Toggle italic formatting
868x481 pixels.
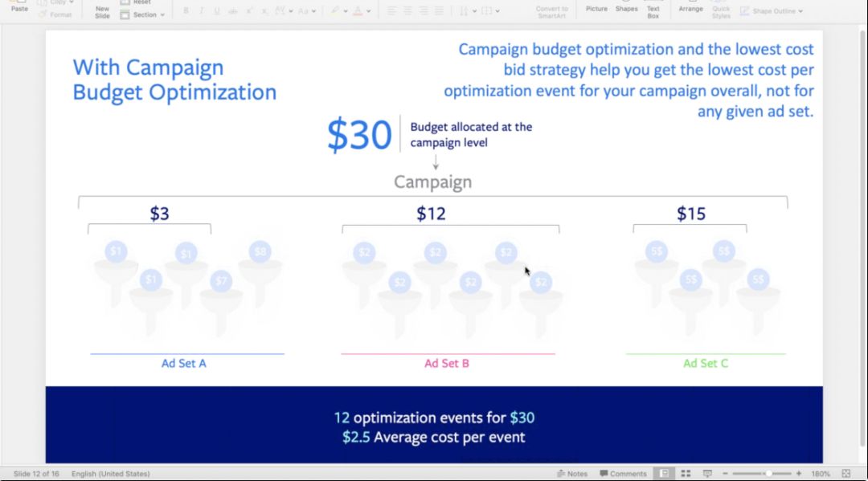[202, 11]
